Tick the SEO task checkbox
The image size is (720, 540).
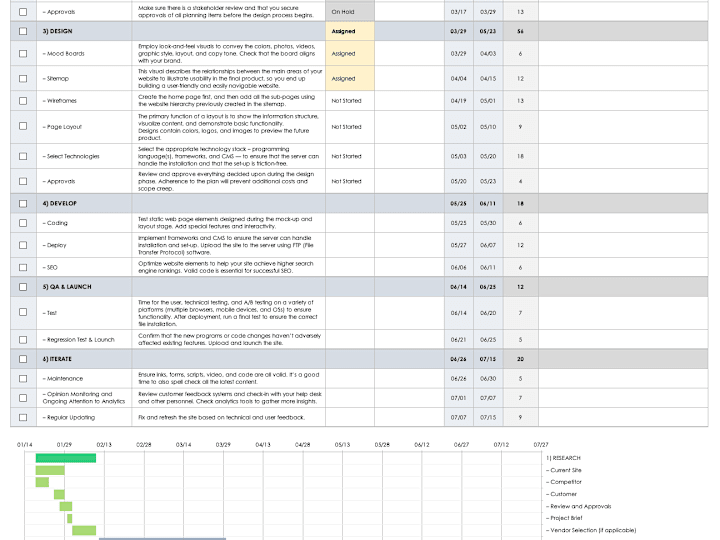23,267
